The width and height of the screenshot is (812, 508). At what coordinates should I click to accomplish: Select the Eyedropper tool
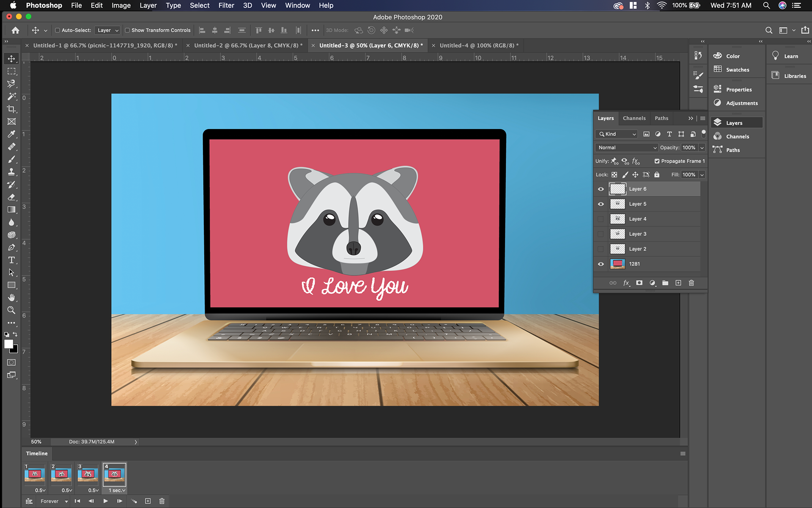11,134
